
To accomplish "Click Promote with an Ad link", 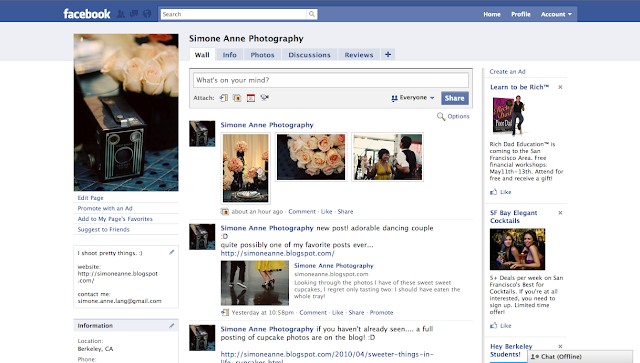I will 105,208.
